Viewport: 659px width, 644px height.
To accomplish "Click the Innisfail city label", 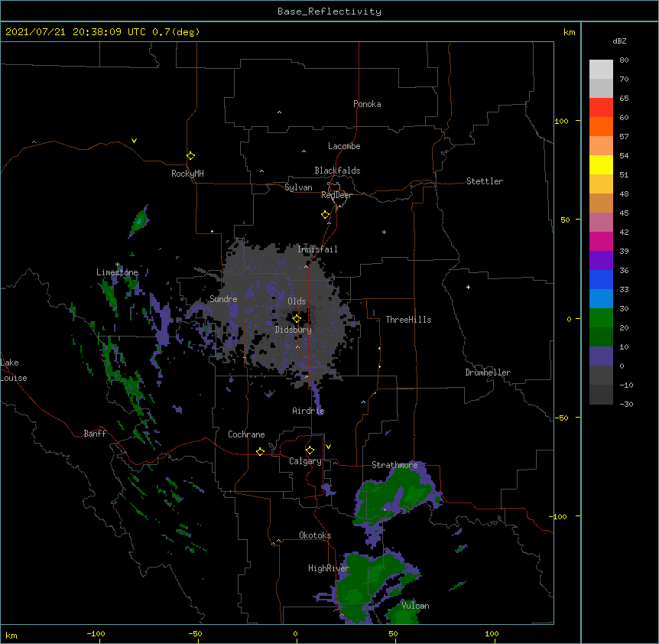I will click(317, 249).
